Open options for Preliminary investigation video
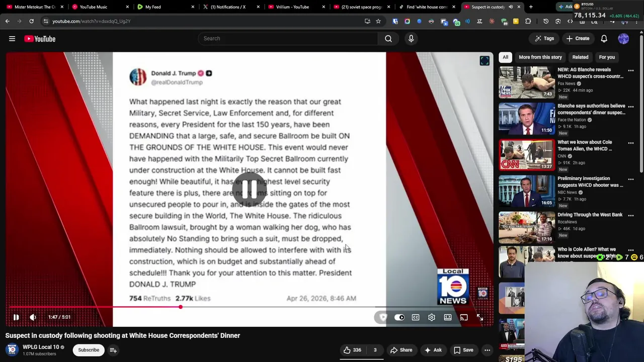The image size is (644, 362). 631,179
